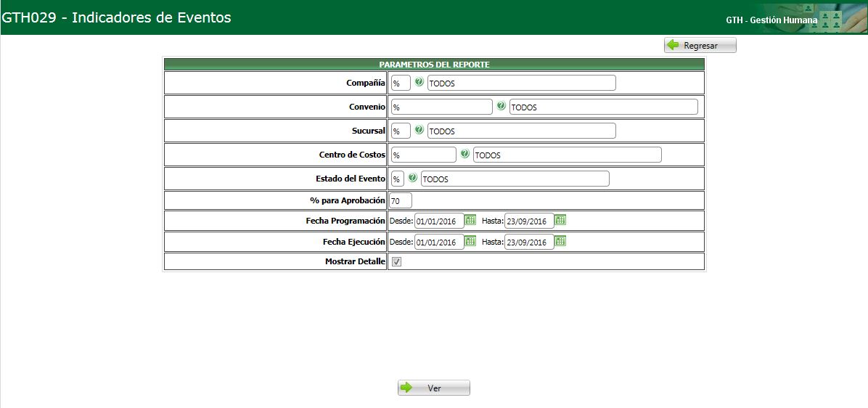Click the Compañía code field
The width and height of the screenshot is (868, 408).
click(401, 83)
